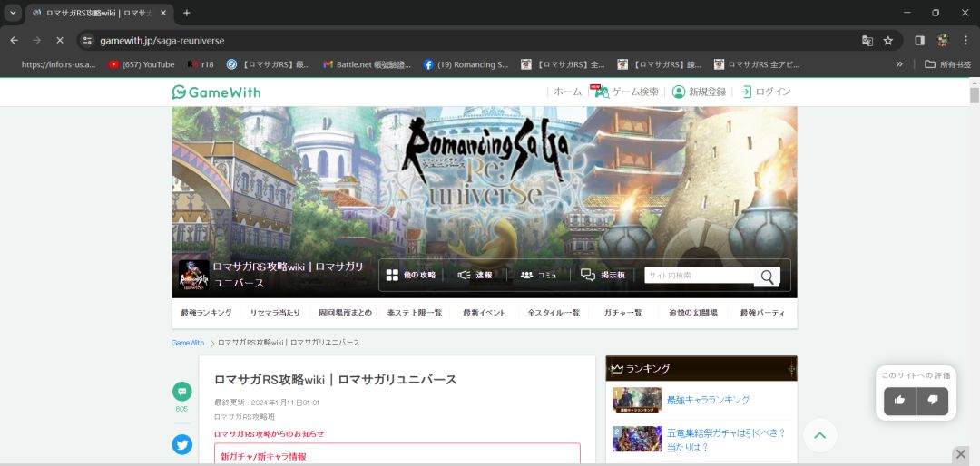Click the magnifier search button
The width and height of the screenshot is (980, 466).
(767, 277)
